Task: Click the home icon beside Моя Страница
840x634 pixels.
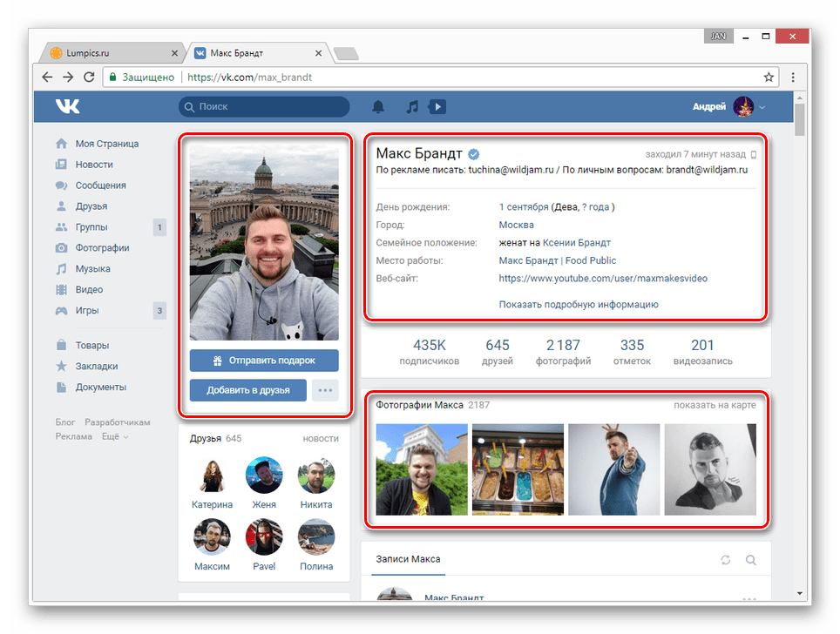Action: pyautogui.click(x=62, y=144)
